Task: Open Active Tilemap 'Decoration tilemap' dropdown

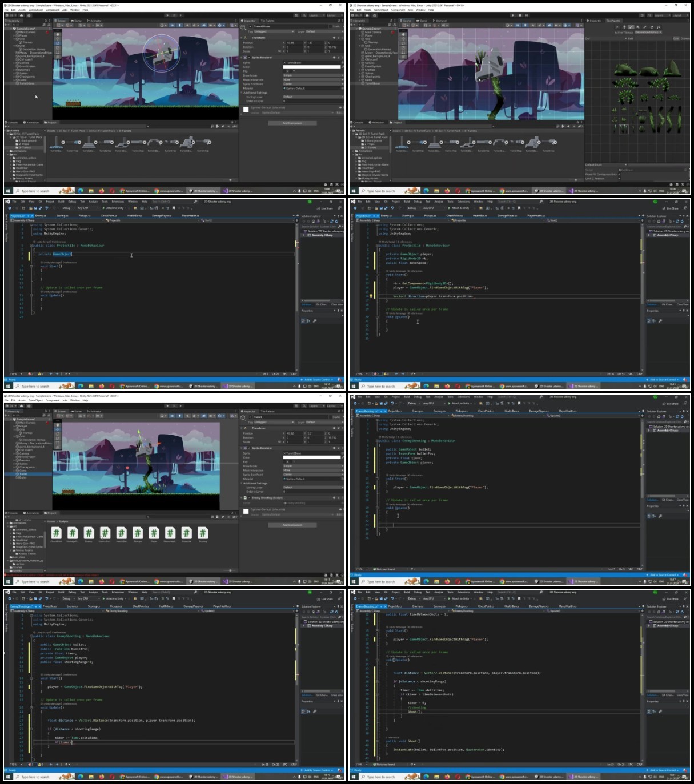Action: coord(648,32)
